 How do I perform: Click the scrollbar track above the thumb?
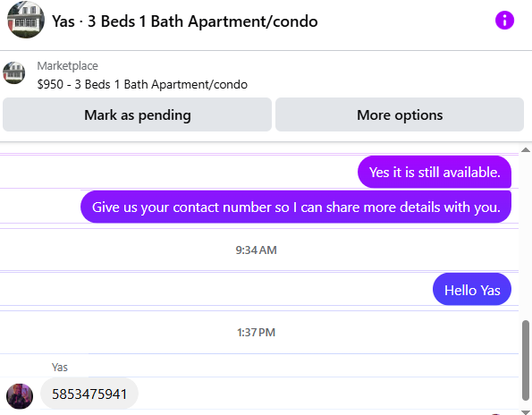click(526, 236)
